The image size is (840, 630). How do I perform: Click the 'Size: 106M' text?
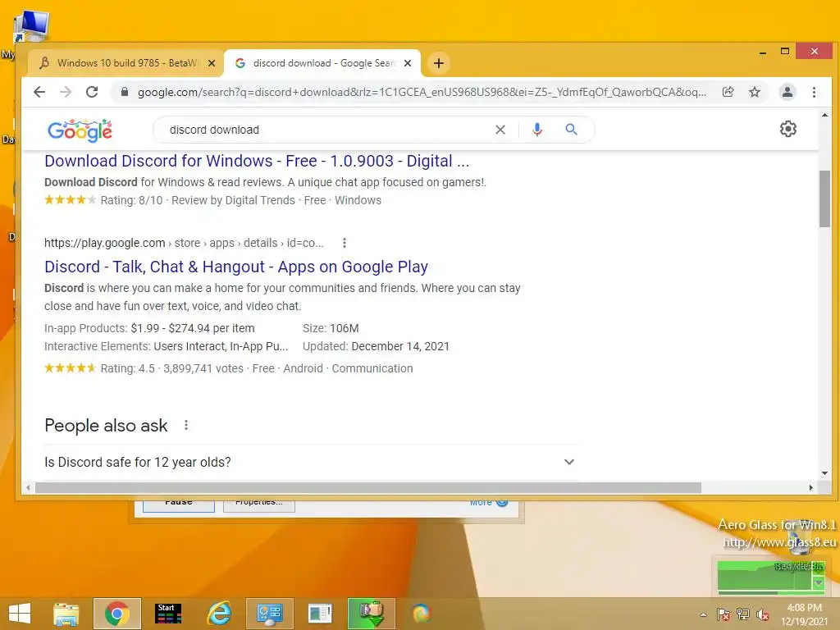[x=331, y=328]
